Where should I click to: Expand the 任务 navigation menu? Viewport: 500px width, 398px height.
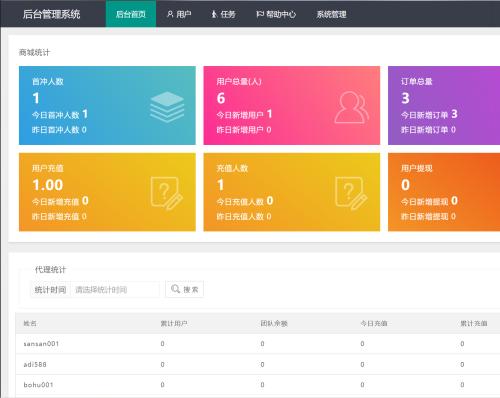click(223, 14)
